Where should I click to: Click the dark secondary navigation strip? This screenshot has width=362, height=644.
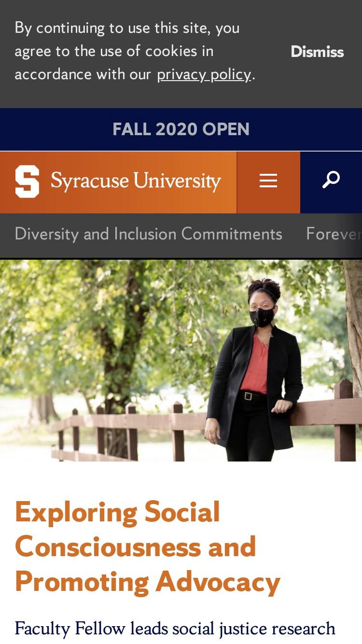coord(181,236)
